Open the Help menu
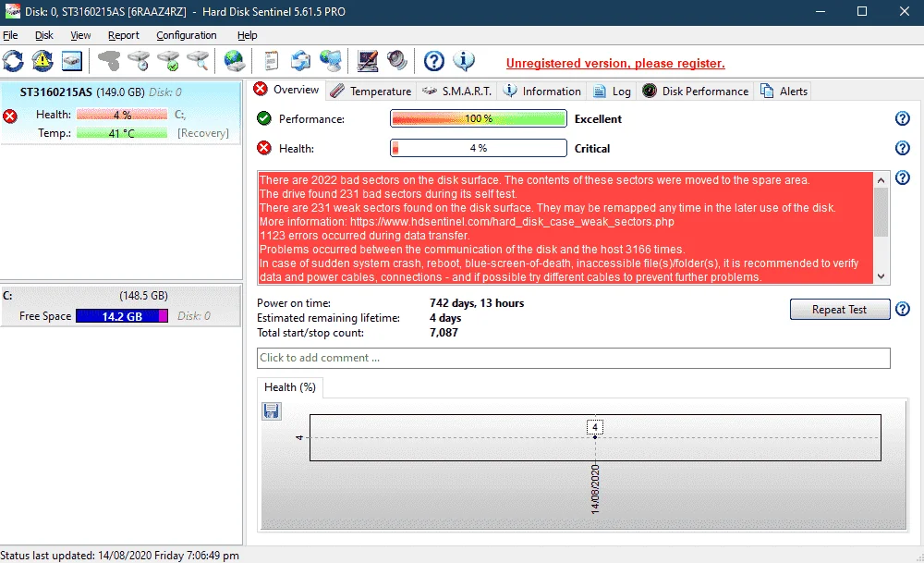The height and width of the screenshot is (563, 924). click(248, 35)
